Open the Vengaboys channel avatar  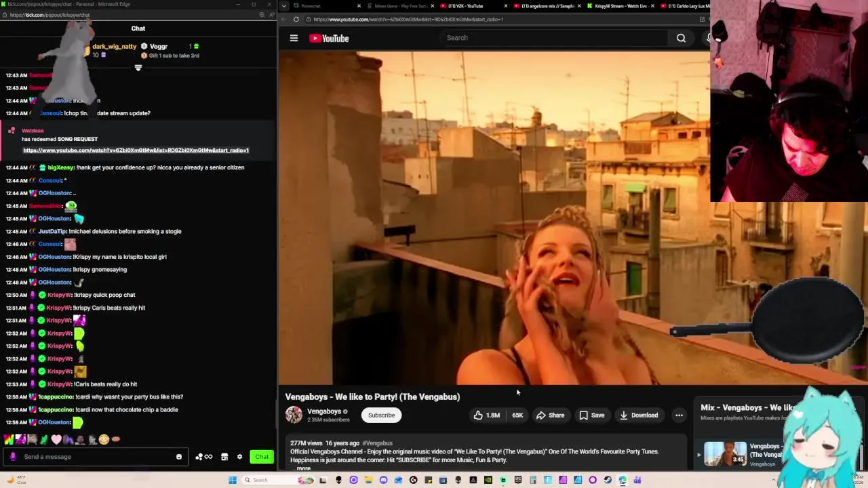294,415
